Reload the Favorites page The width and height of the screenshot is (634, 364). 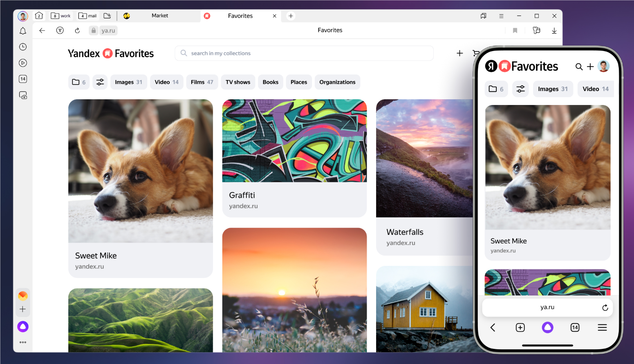click(x=77, y=30)
